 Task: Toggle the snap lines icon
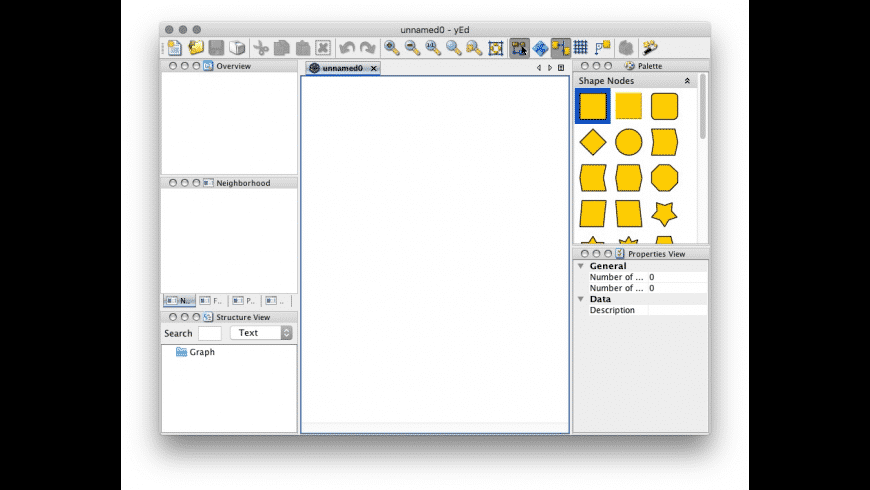602,48
